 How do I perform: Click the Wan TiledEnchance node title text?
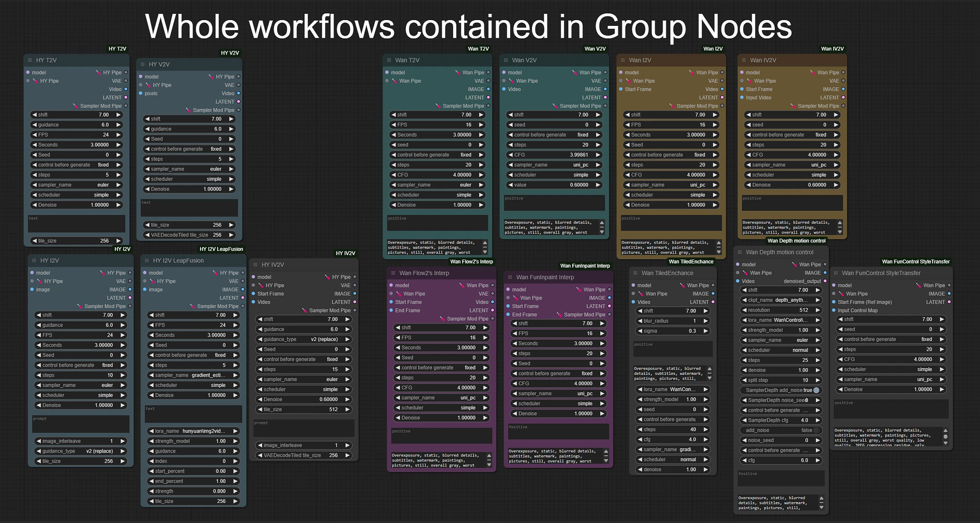coord(667,273)
